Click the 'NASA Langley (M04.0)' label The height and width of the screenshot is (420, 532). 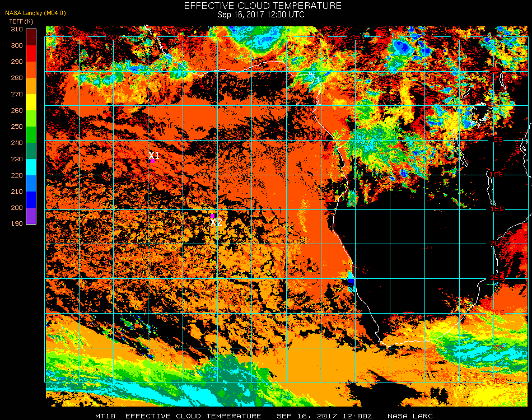click(x=35, y=13)
